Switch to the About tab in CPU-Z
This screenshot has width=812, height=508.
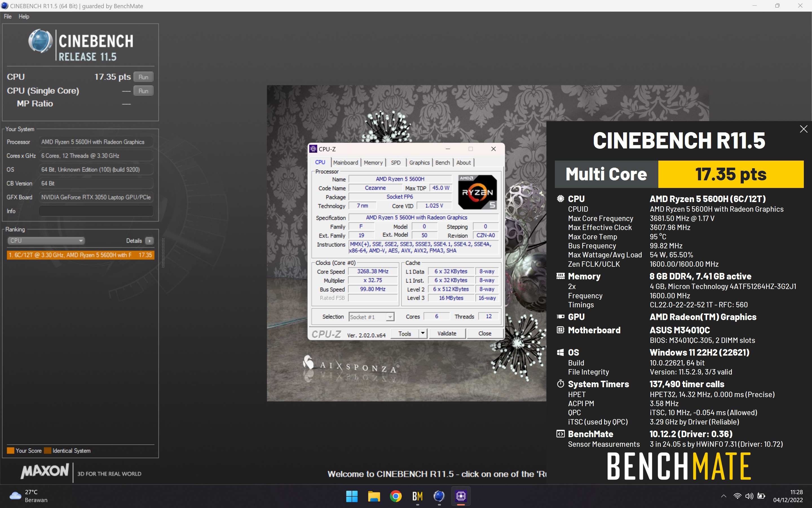(x=464, y=163)
